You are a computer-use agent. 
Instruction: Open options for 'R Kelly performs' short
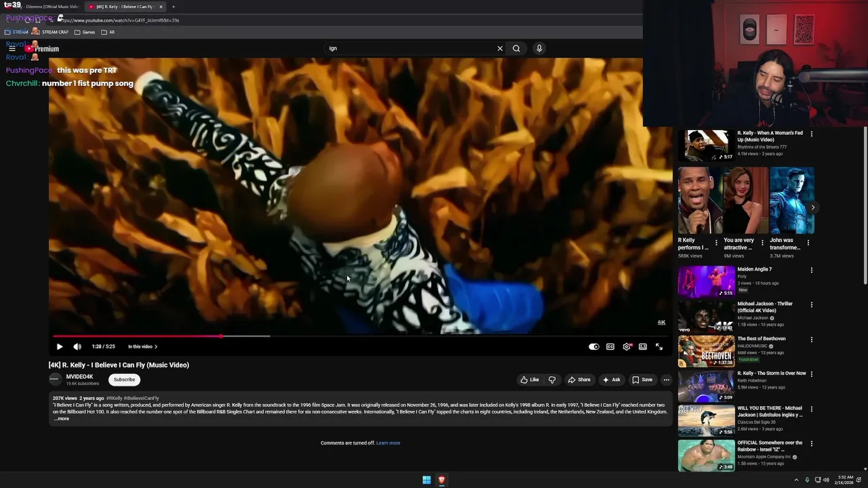click(x=716, y=243)
